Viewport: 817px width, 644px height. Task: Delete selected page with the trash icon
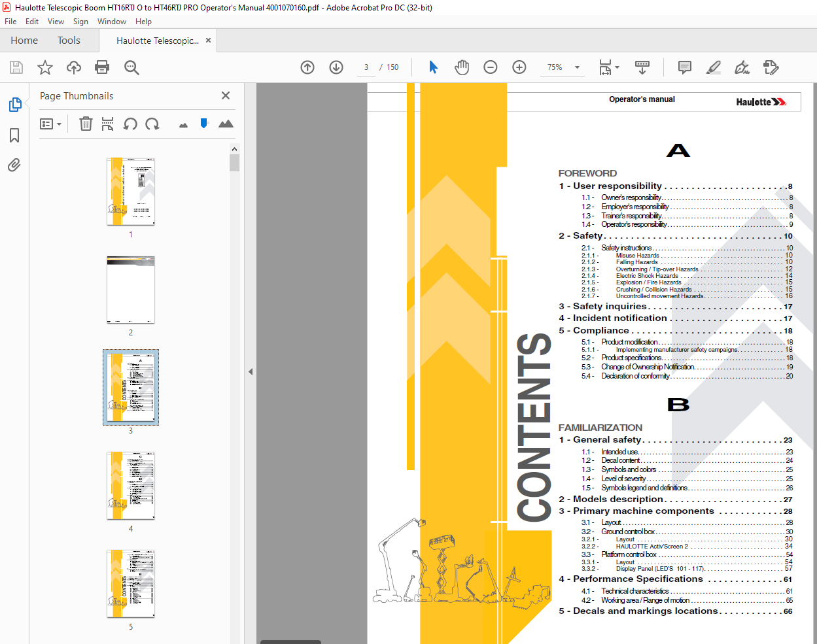pos(86,124)
